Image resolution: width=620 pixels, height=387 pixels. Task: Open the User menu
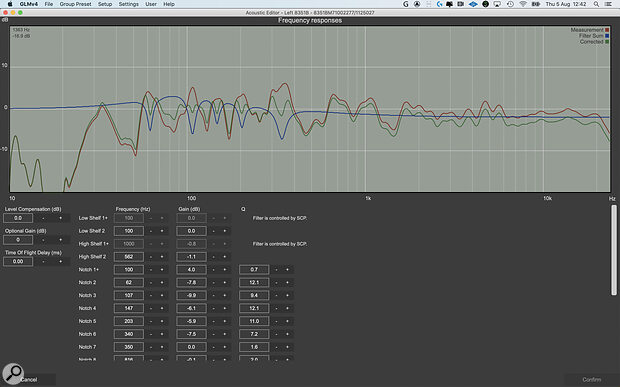coord(151,4)
